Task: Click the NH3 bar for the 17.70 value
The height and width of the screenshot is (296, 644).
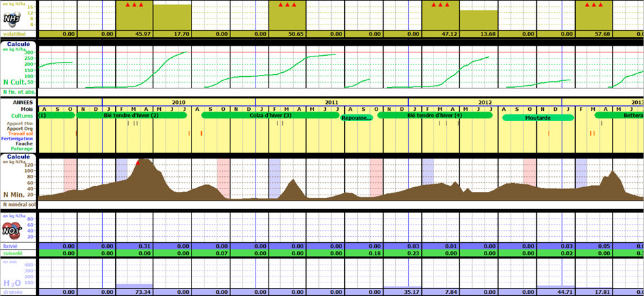Action: (172, 17)
